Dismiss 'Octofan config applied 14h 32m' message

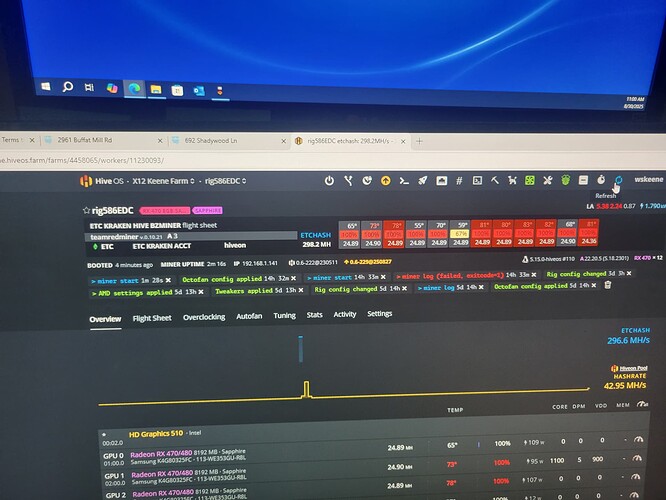[293, 278]
